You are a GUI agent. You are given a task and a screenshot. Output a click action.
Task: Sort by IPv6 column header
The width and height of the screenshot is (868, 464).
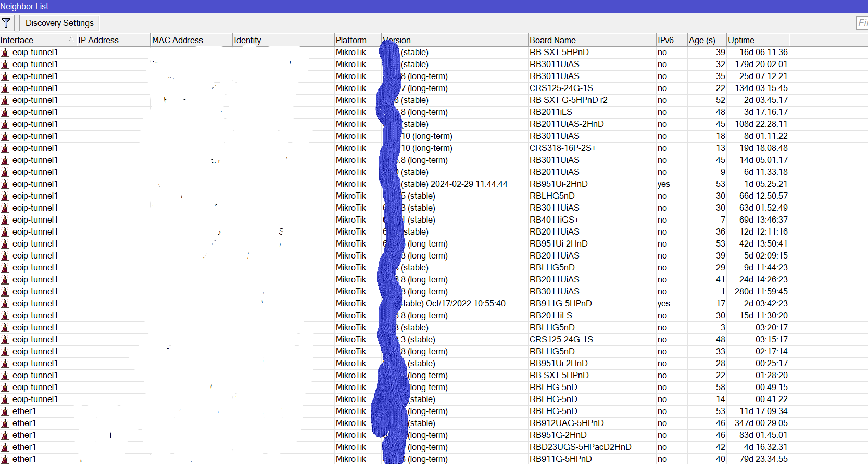click(672, 40)
